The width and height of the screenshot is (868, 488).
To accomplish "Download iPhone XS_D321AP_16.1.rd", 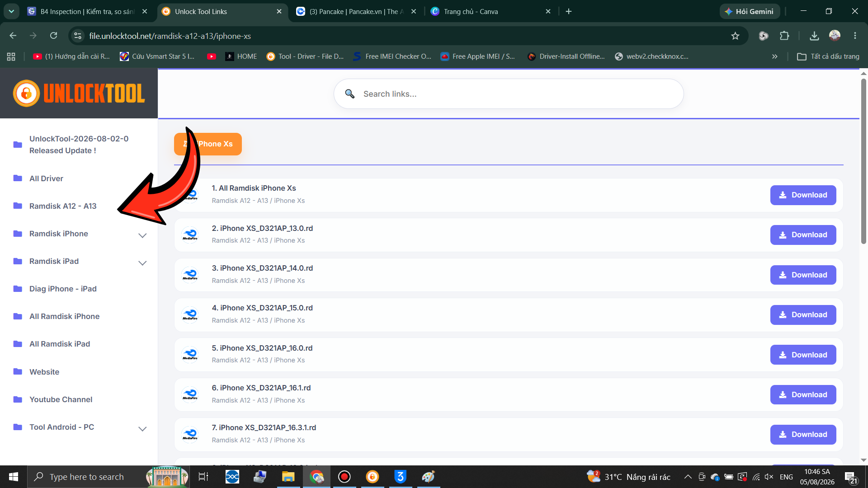I will [803, 394].
